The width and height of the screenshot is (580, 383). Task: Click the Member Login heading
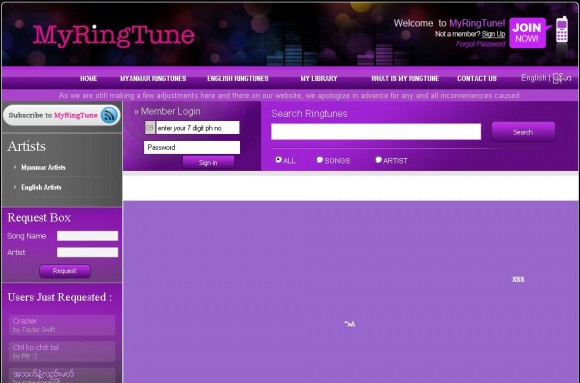pyautogui.click(x=171, y=111)
